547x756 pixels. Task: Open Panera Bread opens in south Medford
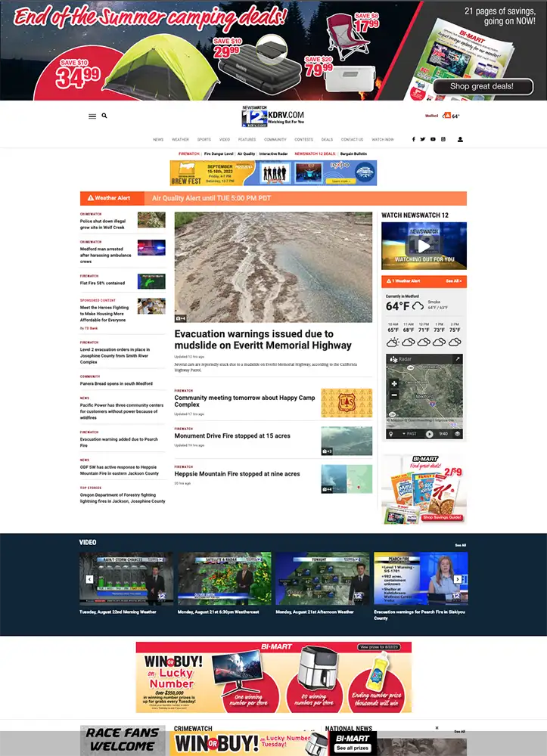point(117,384)
